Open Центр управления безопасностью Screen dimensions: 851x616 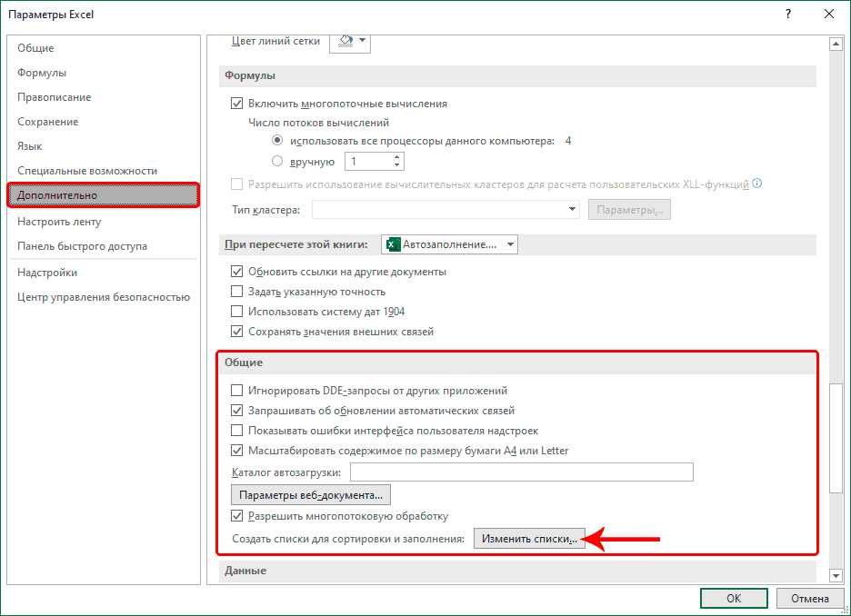(x=103, y=297)
